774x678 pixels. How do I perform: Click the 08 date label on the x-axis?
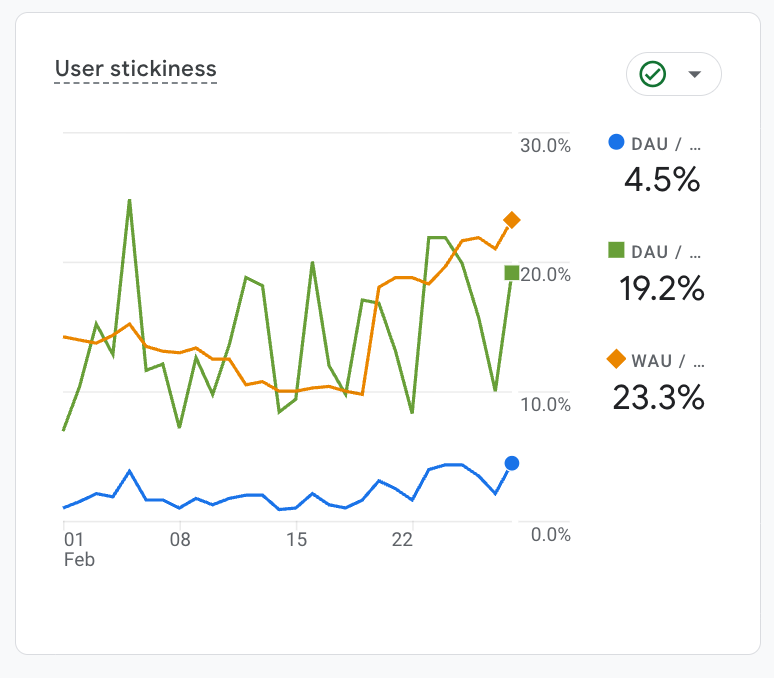tap(180, 540)
